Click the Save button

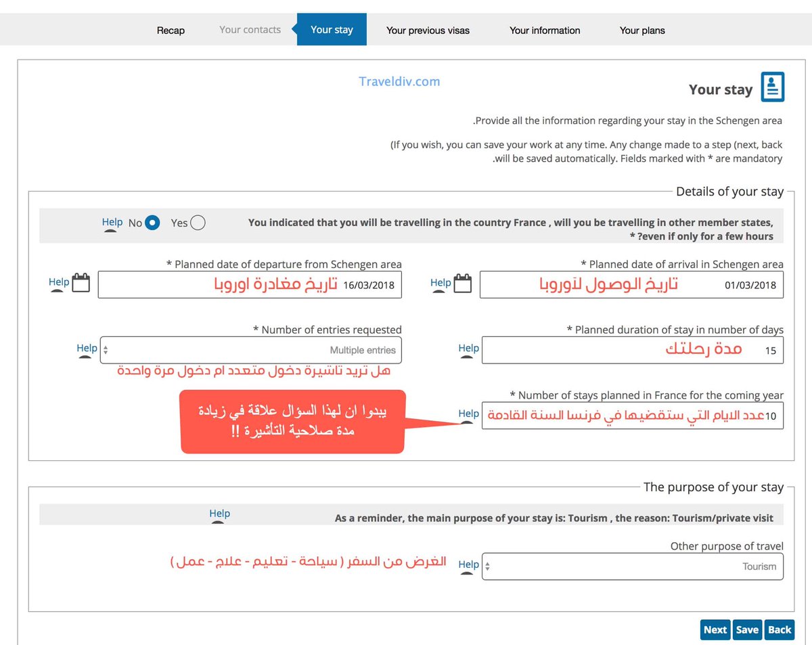coord(747,629)
